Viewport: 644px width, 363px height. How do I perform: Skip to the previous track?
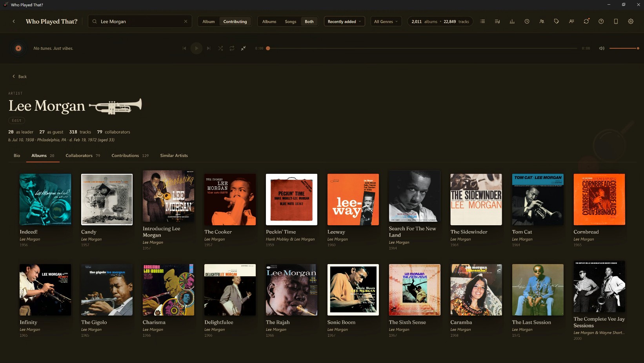coord(184,48)
